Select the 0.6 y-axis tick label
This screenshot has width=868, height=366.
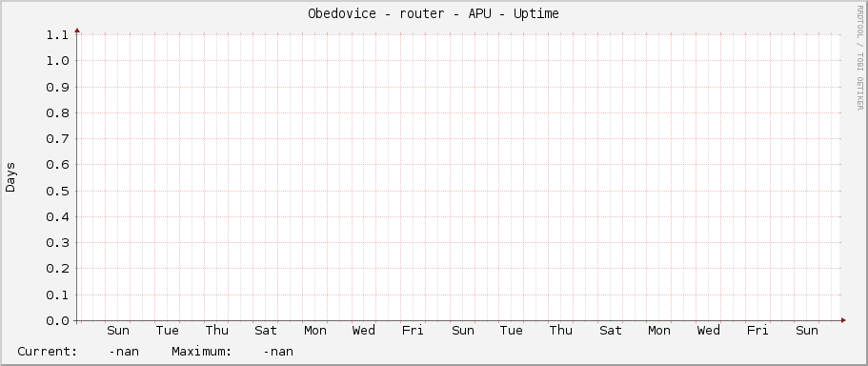coord(57,165)
